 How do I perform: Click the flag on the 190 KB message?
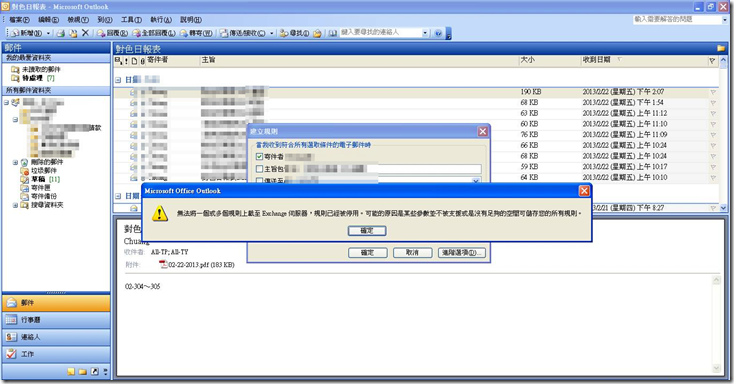[712, 92]
